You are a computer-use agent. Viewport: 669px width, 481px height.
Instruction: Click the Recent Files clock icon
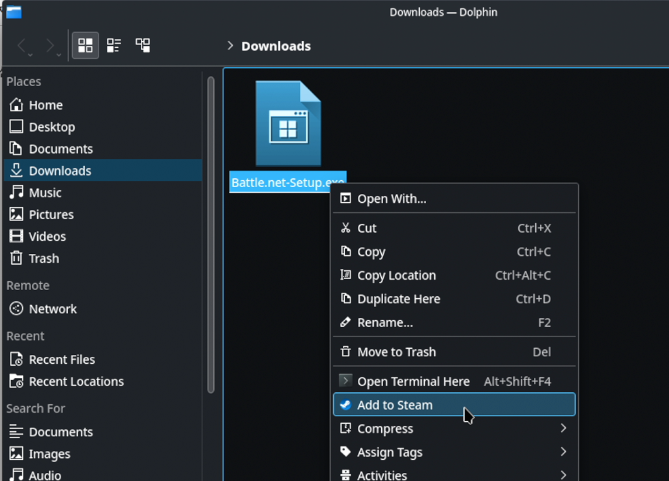[16, 359]
